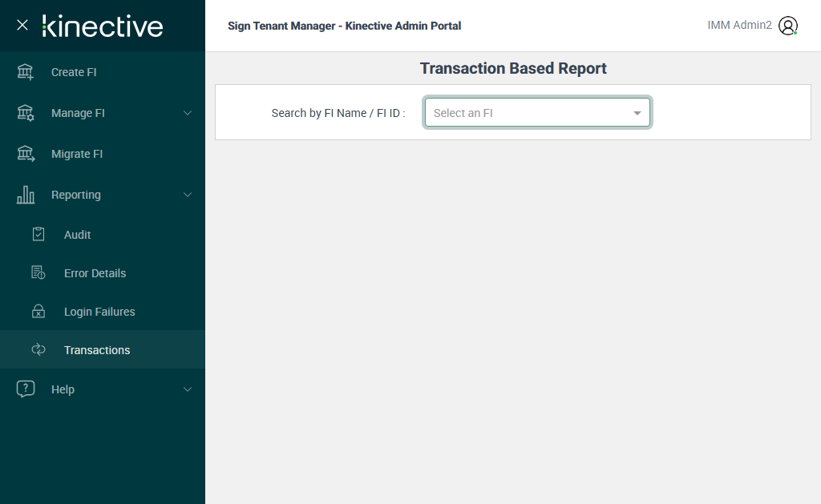
Task: Open the Create FI menu item
Action: [74, 72]
